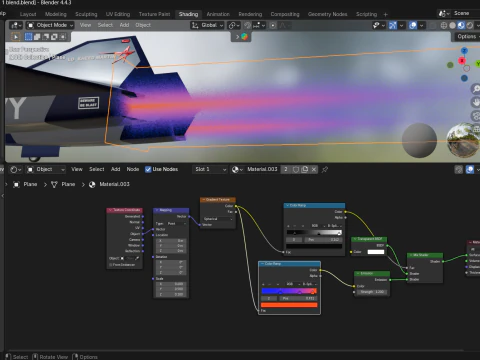
Task: Open the Options dropdown in viewport
Action: pos(467,37)
